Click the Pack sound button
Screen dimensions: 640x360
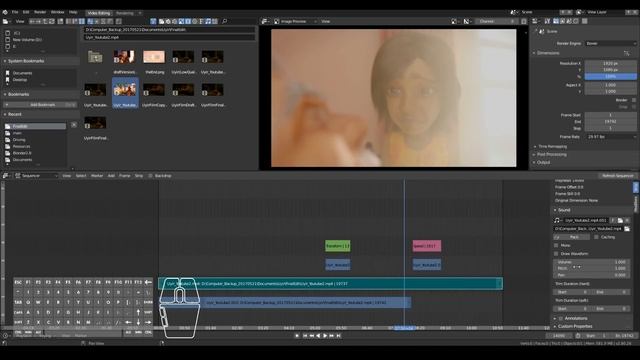click(571, 237)
